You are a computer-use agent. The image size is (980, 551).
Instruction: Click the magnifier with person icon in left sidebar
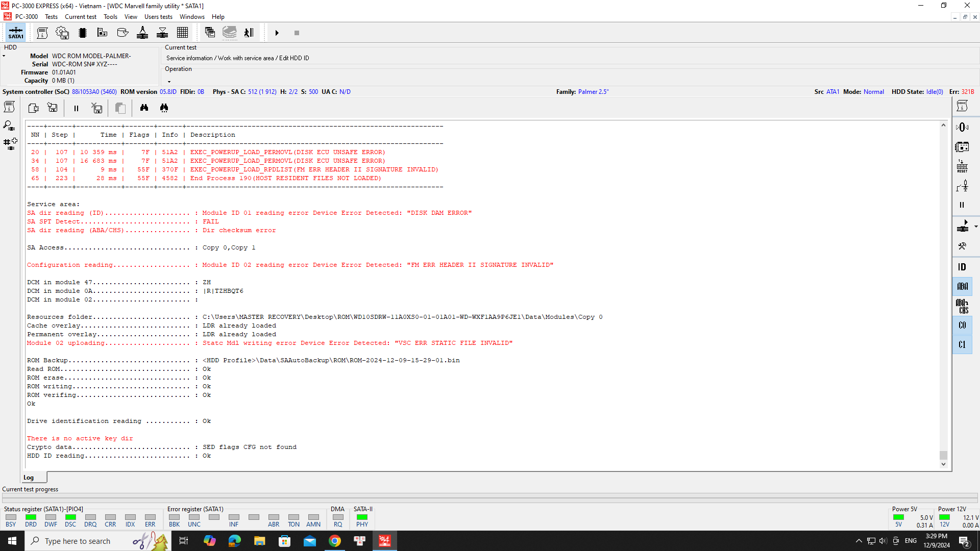pos(9,126)
